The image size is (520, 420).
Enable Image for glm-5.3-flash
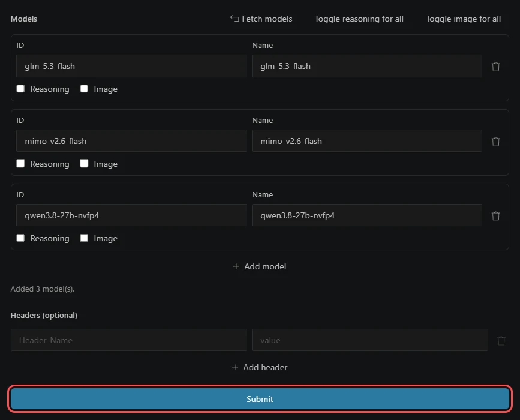coord(84,89)
